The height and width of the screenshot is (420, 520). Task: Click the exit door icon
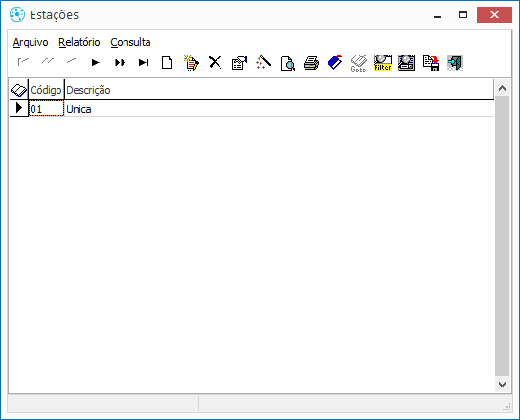tap(455, 63)
